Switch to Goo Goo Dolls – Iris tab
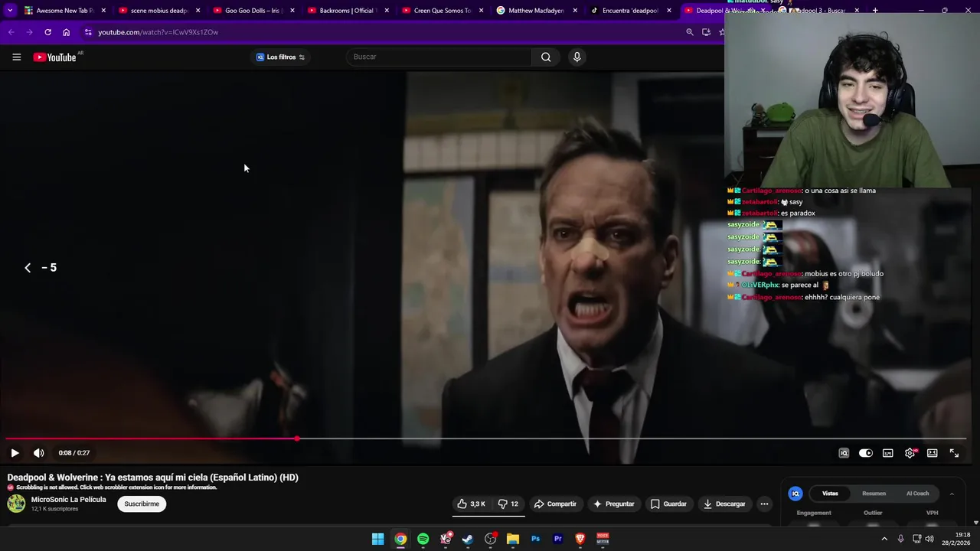The image size is (980, 551). click(253, 11)
